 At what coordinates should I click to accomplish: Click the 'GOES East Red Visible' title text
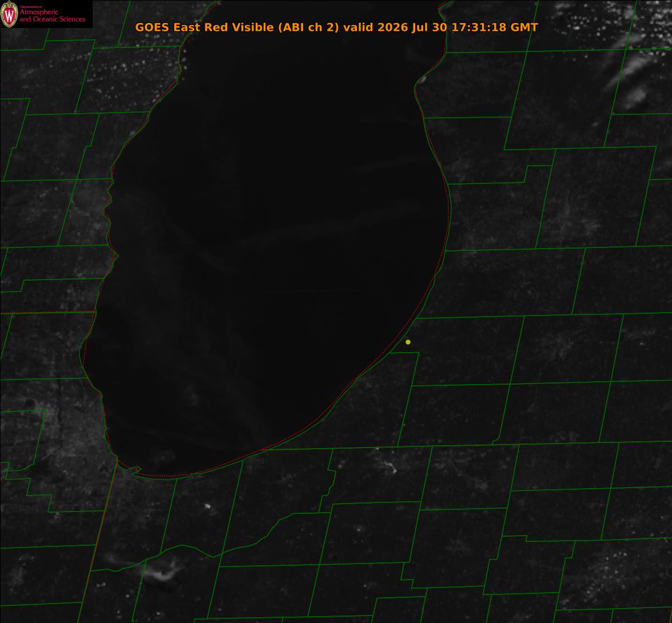click(x=204, y=27)
